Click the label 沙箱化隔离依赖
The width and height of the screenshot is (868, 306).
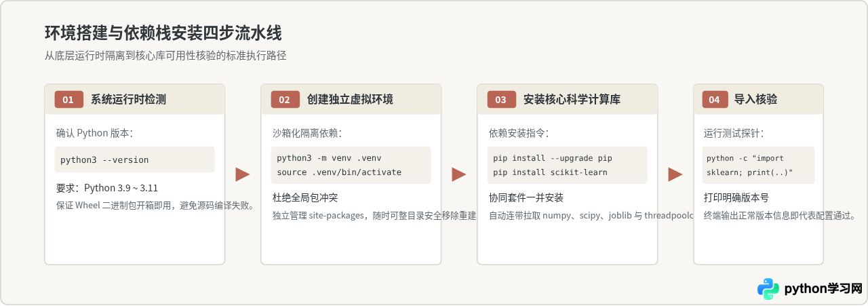pos(307,133)
